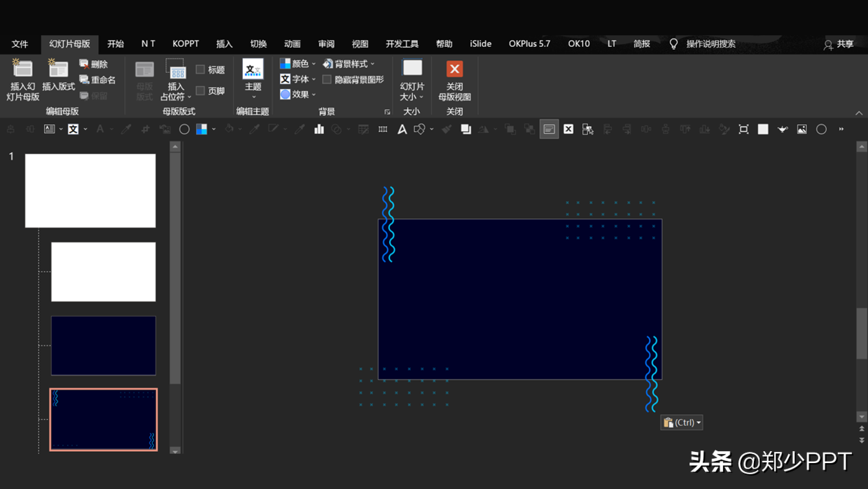The height and width of the screenshot is (489, 868).
Task: Click the 重命名 layout icon
Action: (84, 80)
